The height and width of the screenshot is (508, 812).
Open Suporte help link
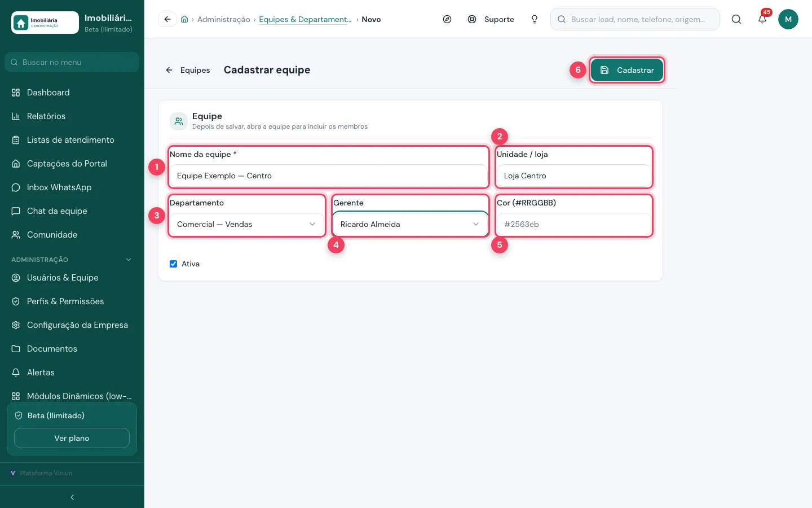(x=491, y=19)
